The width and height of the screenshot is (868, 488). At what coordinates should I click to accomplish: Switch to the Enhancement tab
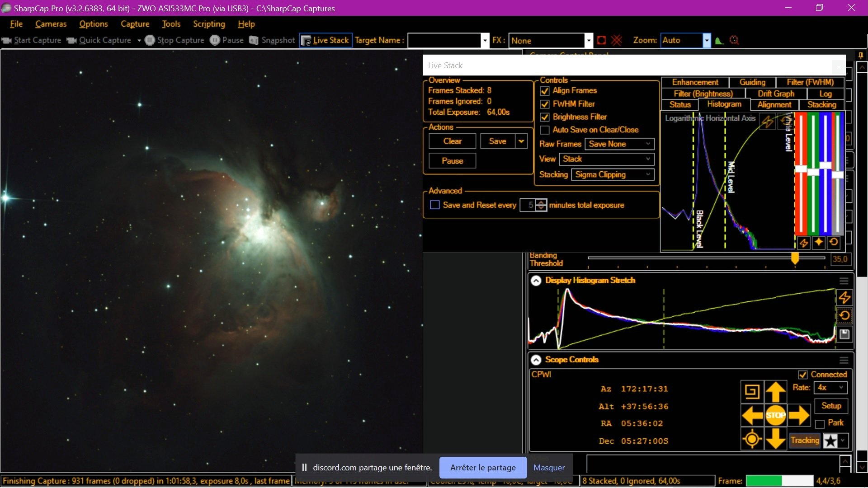point(695,82)
